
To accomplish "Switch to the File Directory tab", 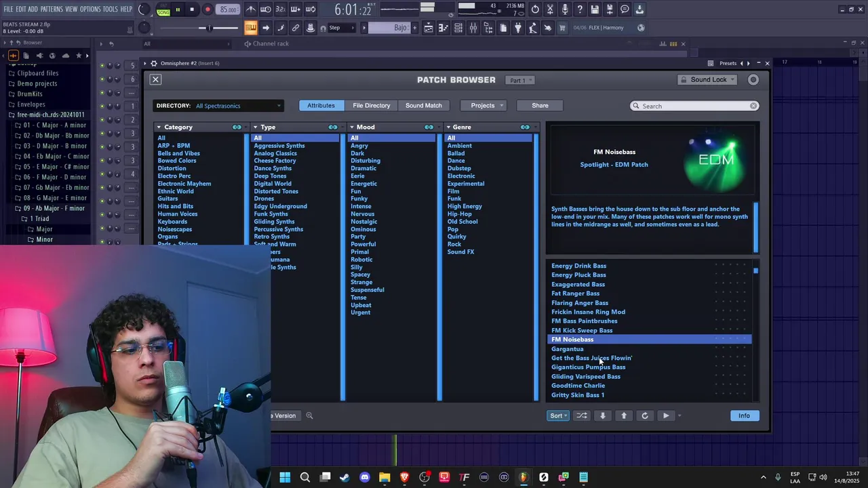I will pos(372,105).
